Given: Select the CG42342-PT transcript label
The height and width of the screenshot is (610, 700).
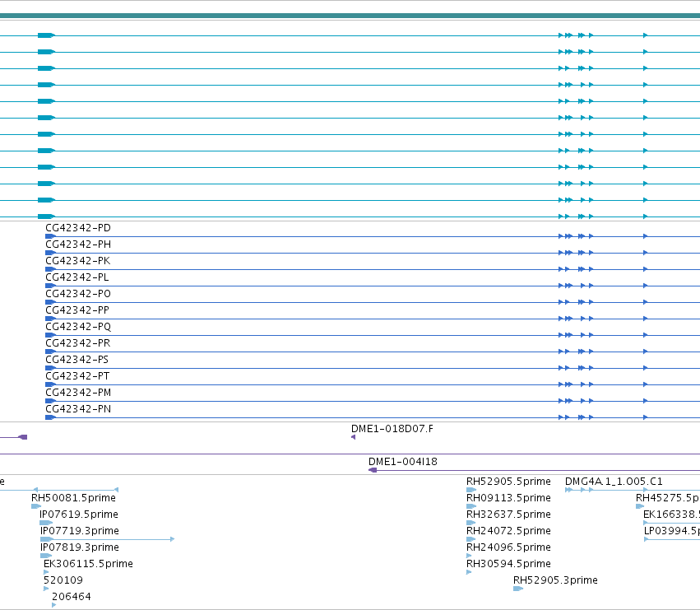Looking at the screenshot, I should [77, 376].
